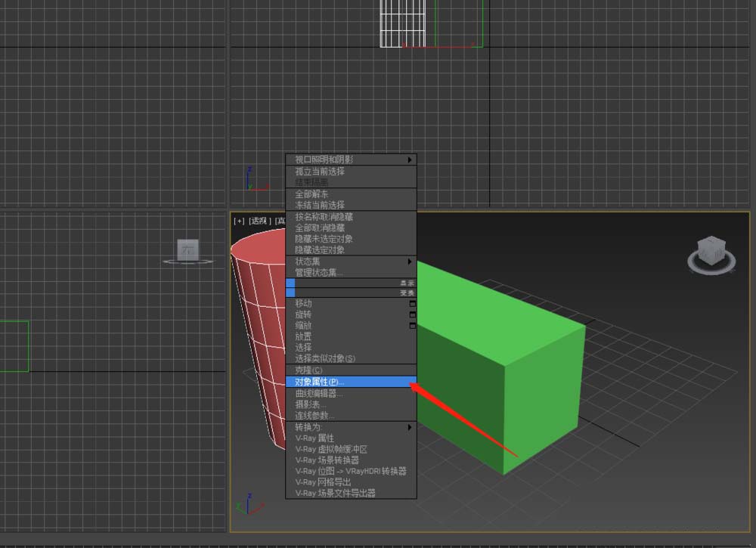Open Move transform settings box icon

coord(412,304)
